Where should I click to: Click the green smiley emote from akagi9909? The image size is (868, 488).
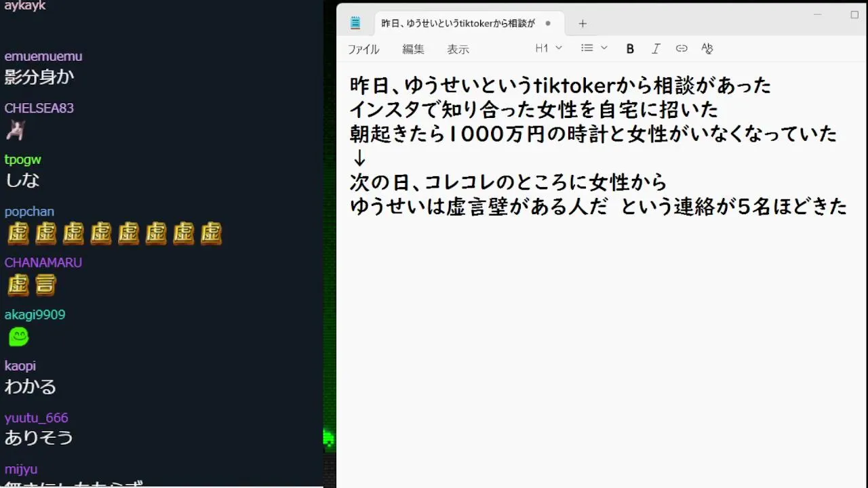pyautogui.click(x=18, y=336)
